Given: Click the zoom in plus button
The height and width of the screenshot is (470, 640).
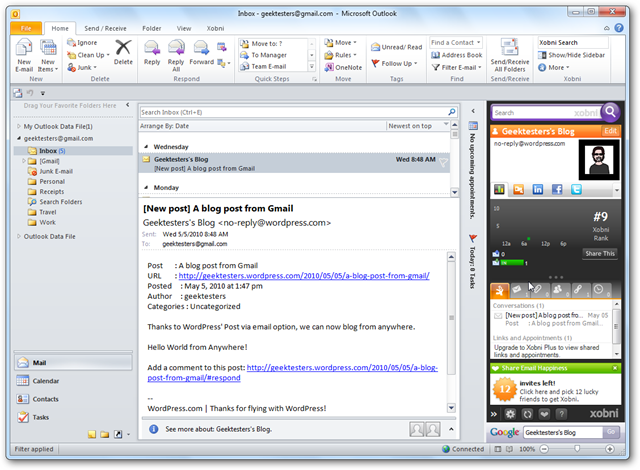Looking at the screenshot, I should coord(609,449).
